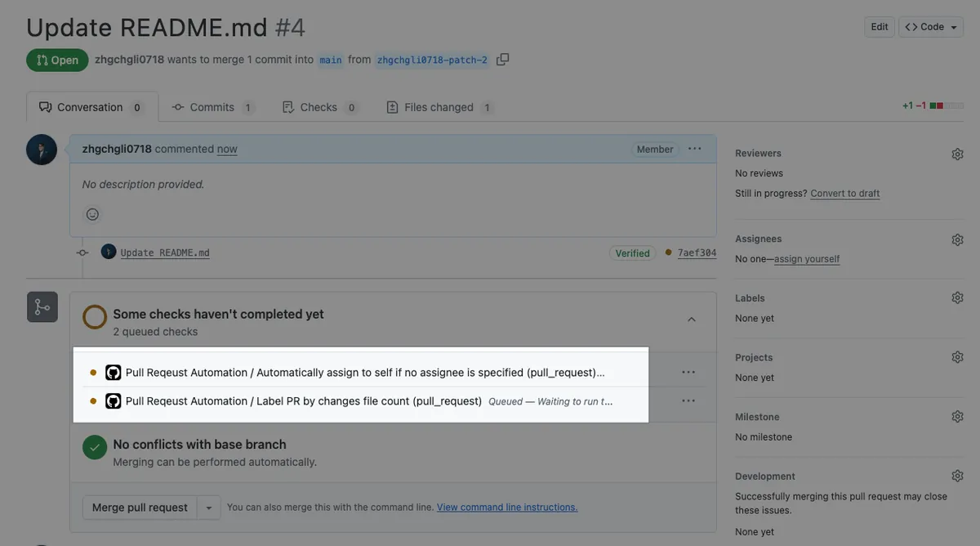
Task: Copy the branch name with copy icon
Action: pyautogui.click(x=503, y=60)
